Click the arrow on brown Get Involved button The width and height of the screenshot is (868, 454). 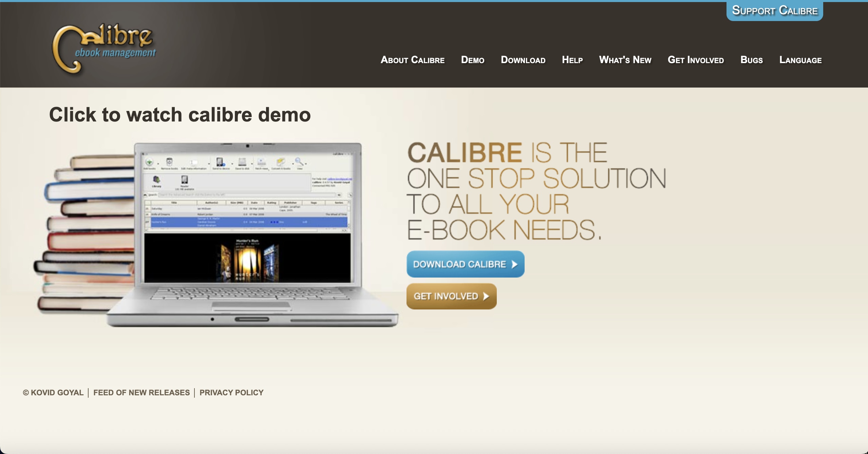click(486, 296)
